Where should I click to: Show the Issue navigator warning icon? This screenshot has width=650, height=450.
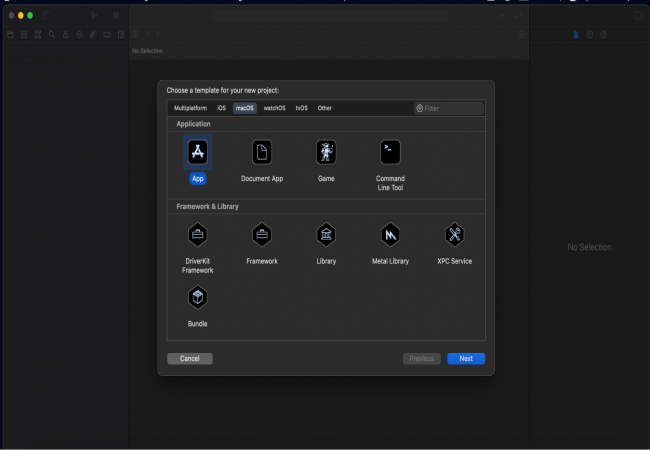(x=65, y=35)
